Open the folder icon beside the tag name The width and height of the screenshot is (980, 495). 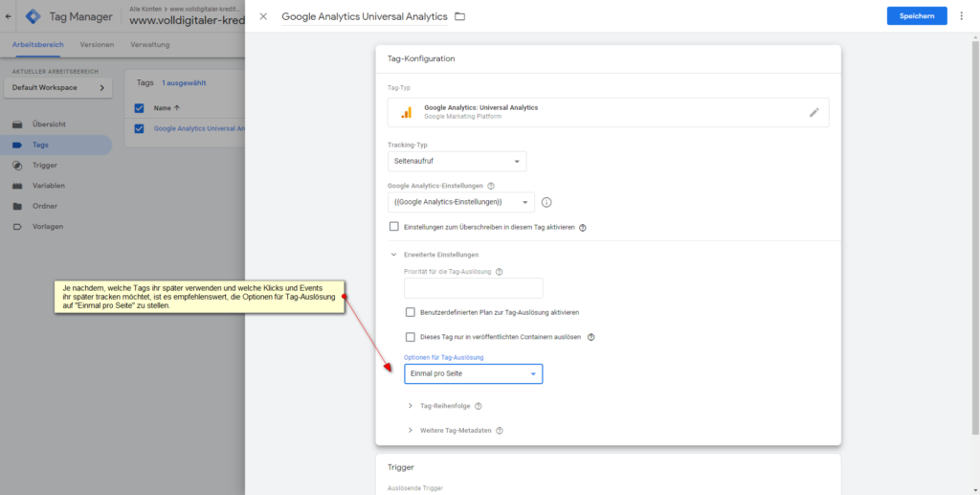click(x=460, y=16)
